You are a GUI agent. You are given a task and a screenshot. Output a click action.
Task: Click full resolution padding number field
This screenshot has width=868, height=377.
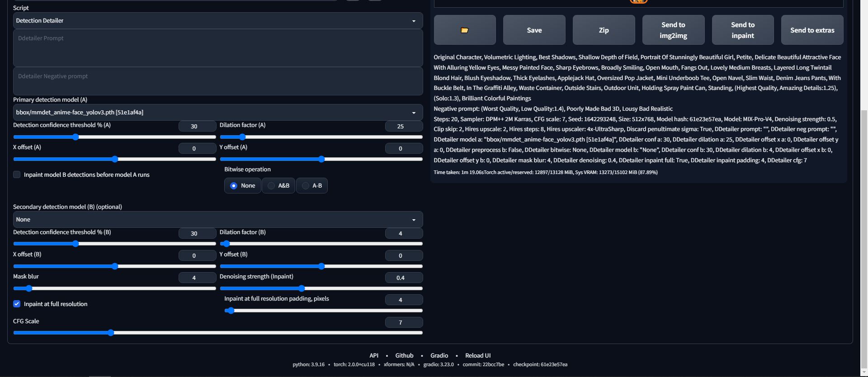[x=404, y=300]
